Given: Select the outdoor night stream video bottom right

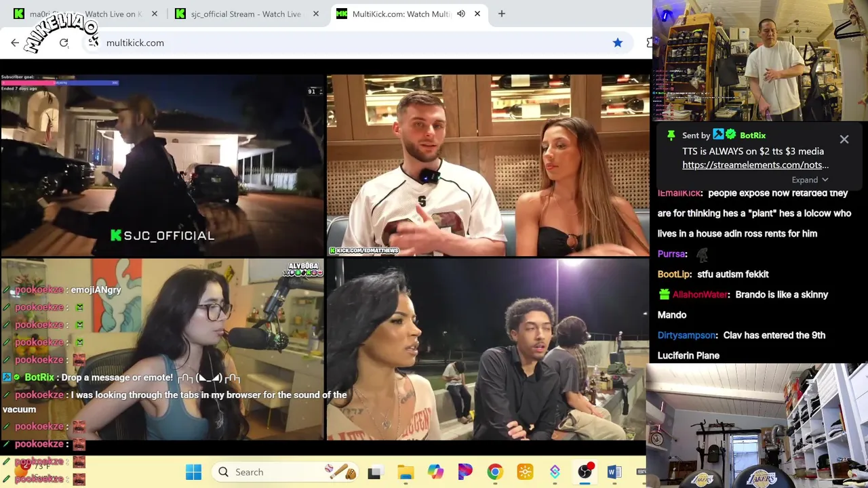Looking at the screenshot, I should [x=488, y=349].
